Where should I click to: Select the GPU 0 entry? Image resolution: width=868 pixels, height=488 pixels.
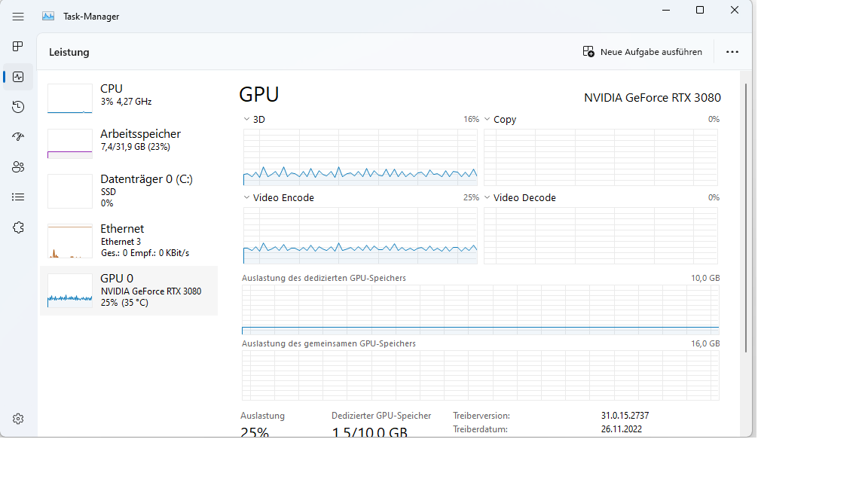point(128,290)
